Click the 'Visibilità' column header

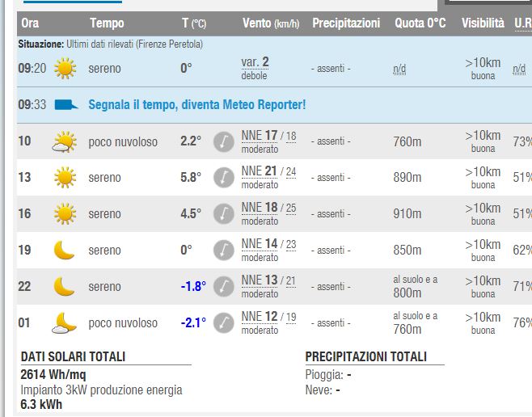click(483, 23)
